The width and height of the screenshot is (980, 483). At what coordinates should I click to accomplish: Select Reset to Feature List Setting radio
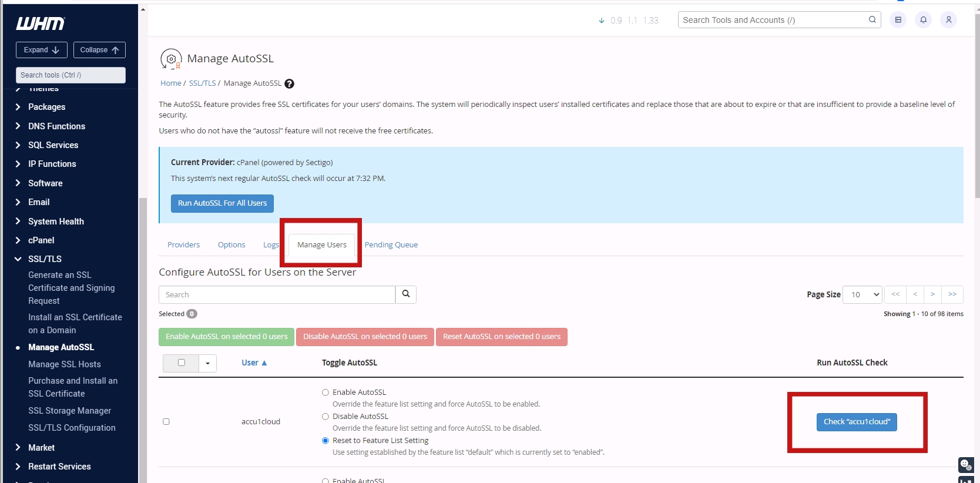tap(325, 441)
